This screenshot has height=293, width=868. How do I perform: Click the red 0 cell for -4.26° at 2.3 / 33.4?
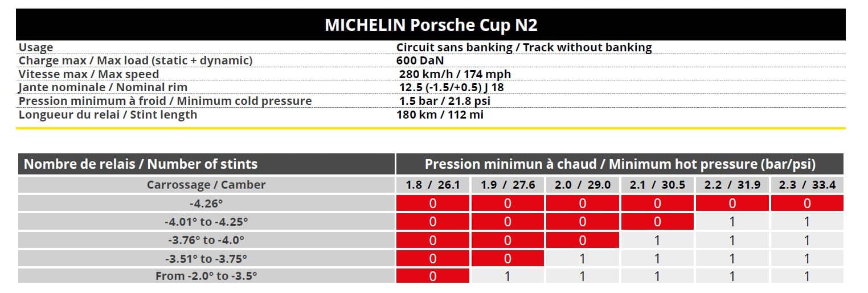point(806,203)
